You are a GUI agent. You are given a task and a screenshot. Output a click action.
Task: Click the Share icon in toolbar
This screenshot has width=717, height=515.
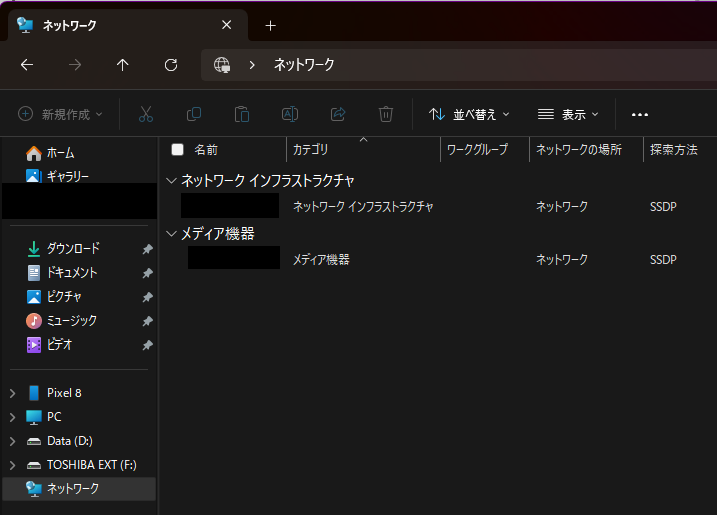338,114
